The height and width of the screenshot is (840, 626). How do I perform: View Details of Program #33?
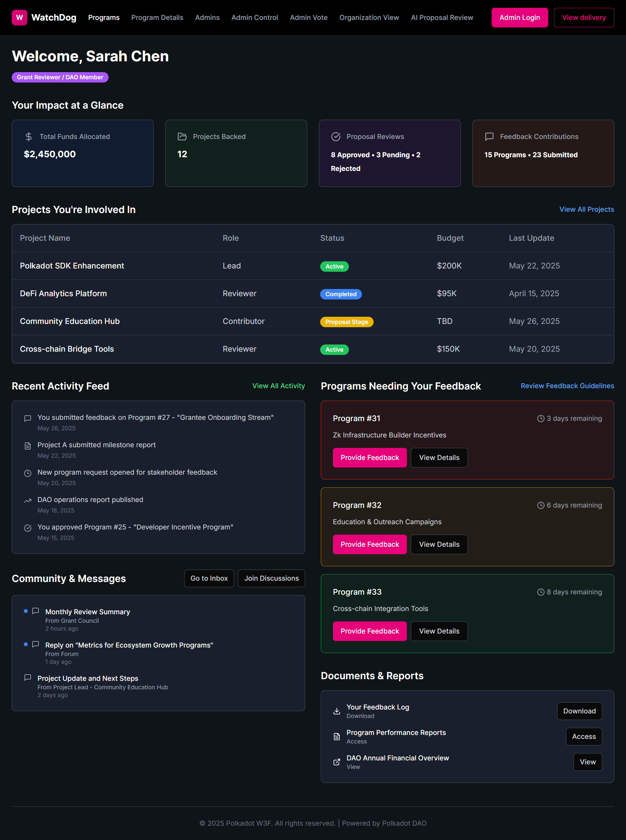coord(439,631)
